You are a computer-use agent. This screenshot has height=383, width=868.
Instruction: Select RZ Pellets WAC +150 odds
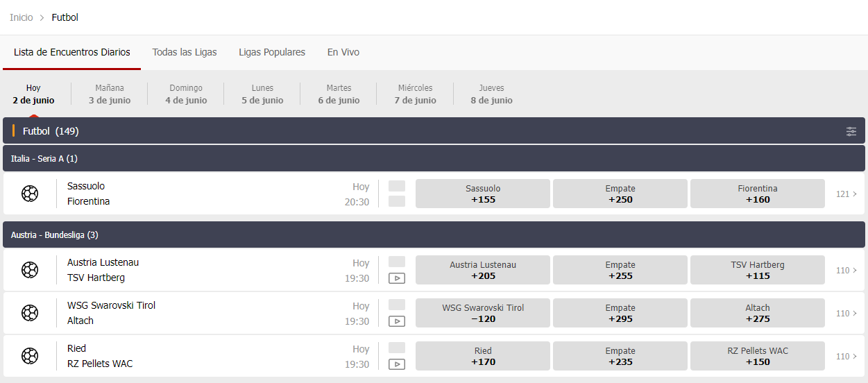point(757,356)
